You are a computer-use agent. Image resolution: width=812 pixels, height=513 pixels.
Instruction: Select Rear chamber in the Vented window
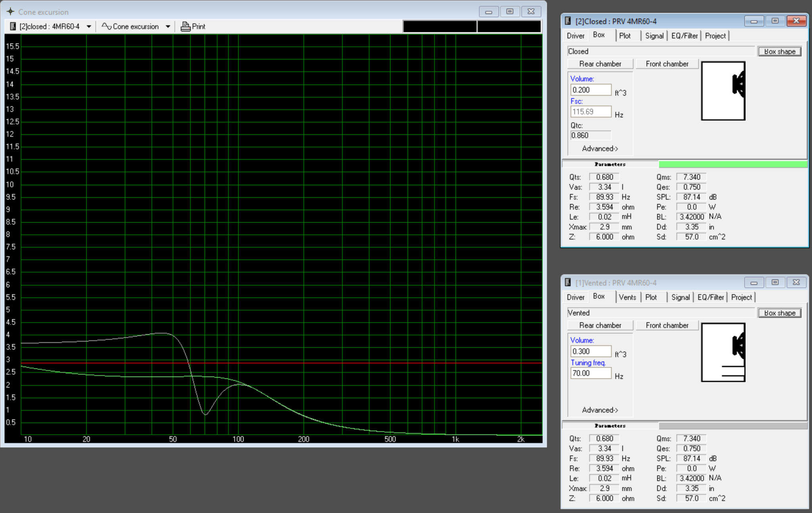(x=600, y=325)
